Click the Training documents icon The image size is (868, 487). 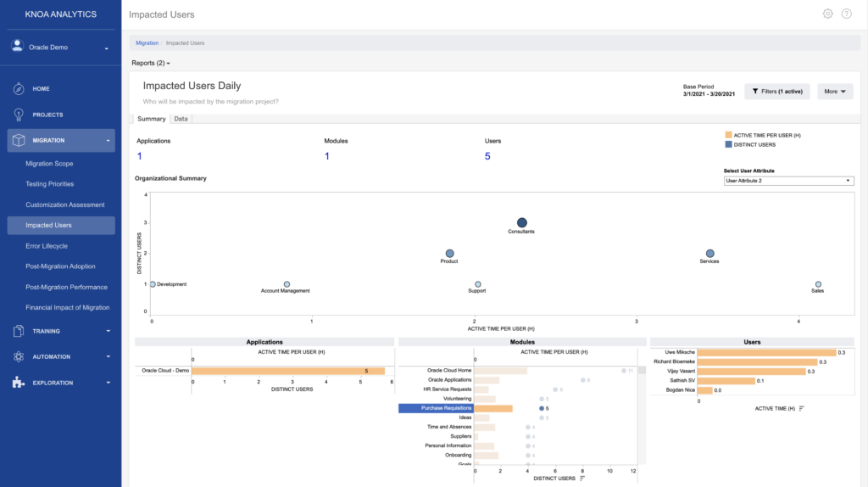[19, 331]
